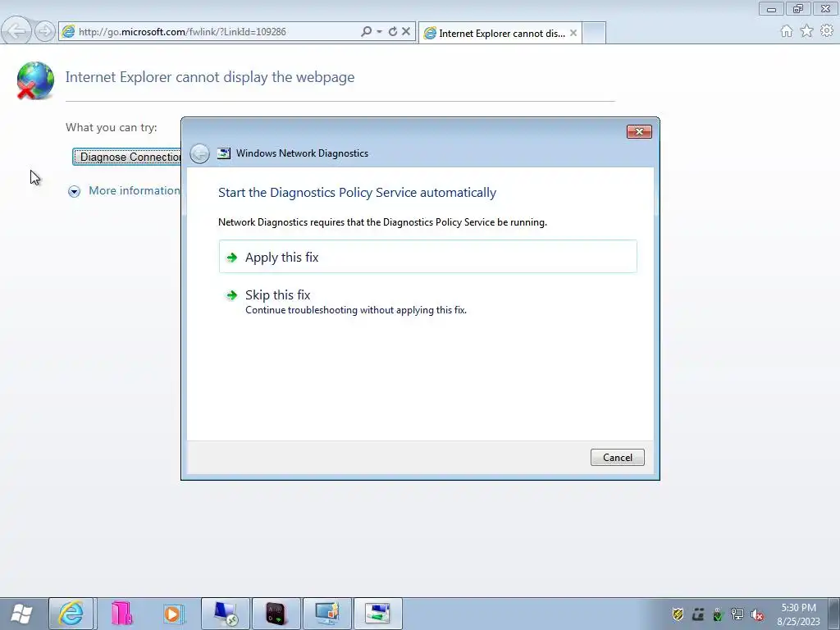The image size is (840, 630).
Task: Click the address bar page icon
Action: 68,32
